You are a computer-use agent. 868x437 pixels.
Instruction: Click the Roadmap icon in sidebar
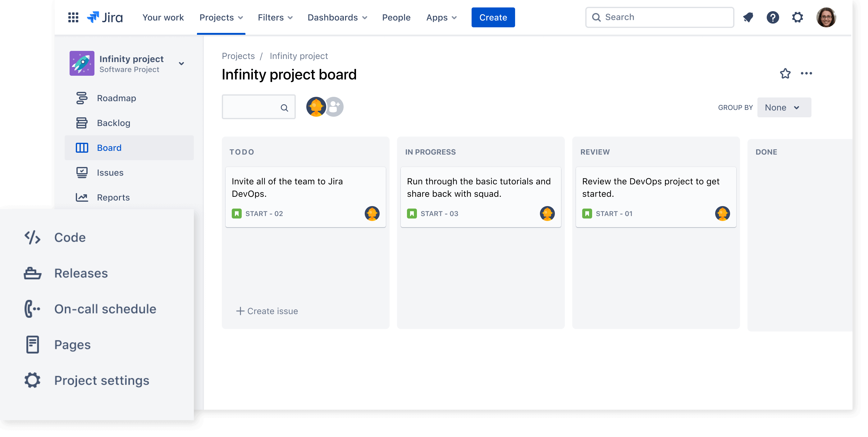[x=83, y=97]
